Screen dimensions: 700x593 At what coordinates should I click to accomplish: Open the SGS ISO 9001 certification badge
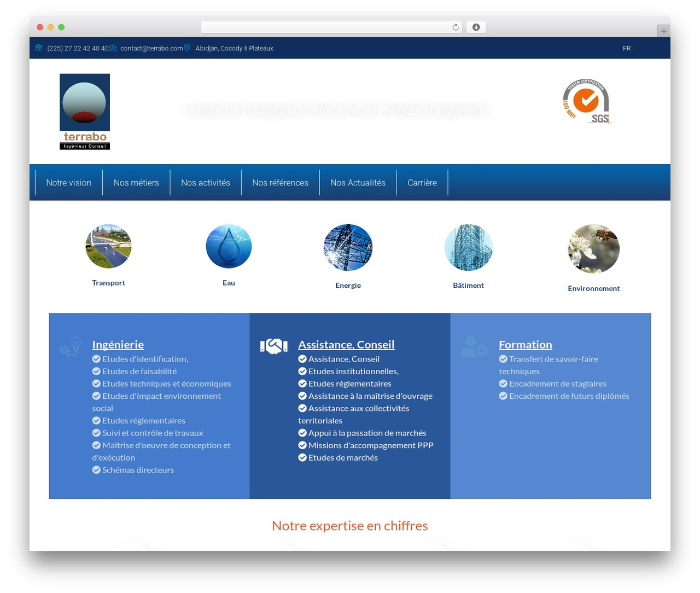click(586, 101)
